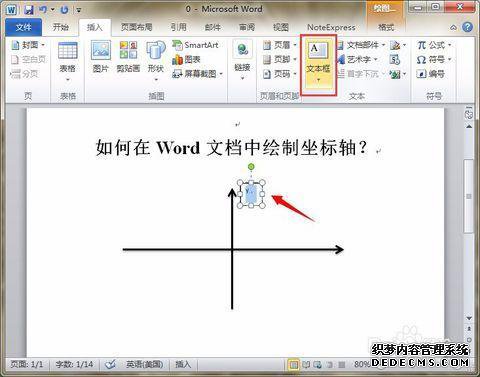Image resolution: width=480 pixels, height=377 pixels.
Task: Expand the 形状 shapes dropdown
Action: pos(156,80)
